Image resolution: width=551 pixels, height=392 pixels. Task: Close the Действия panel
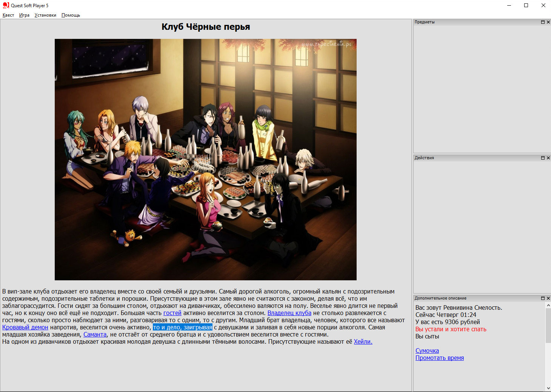tap(548, 158)
